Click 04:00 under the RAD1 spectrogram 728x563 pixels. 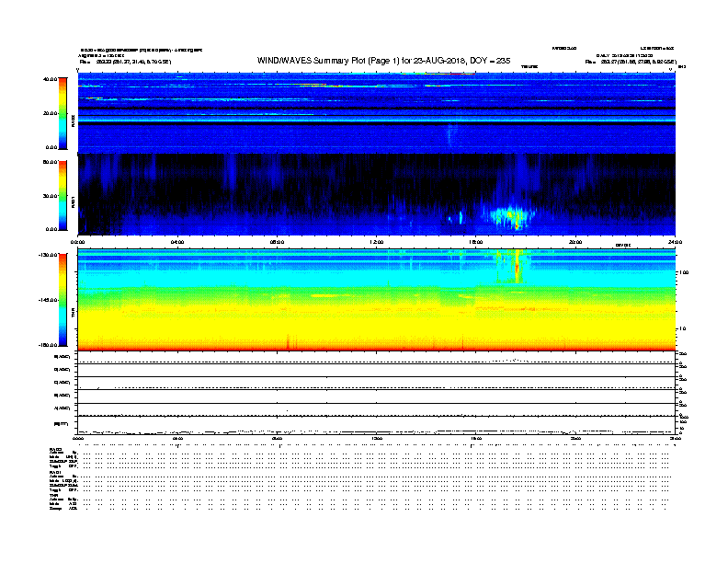[x=177, y=242]
